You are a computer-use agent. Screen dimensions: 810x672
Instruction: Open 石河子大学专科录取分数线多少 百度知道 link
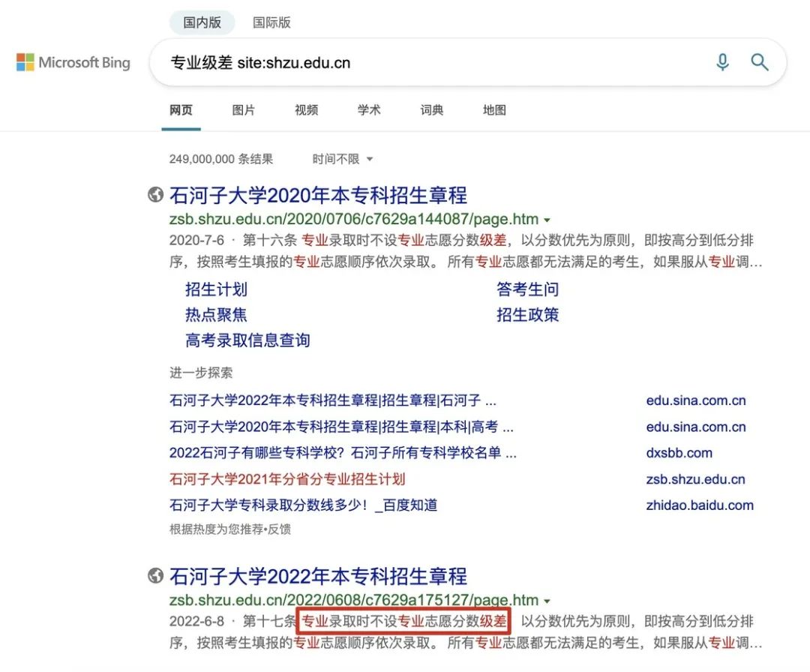[x=303, y=505]
